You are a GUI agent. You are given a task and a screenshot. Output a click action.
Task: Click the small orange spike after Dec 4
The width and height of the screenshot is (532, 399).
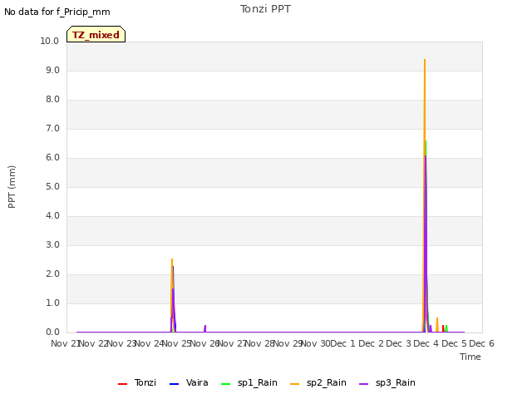tap(437, 325)
